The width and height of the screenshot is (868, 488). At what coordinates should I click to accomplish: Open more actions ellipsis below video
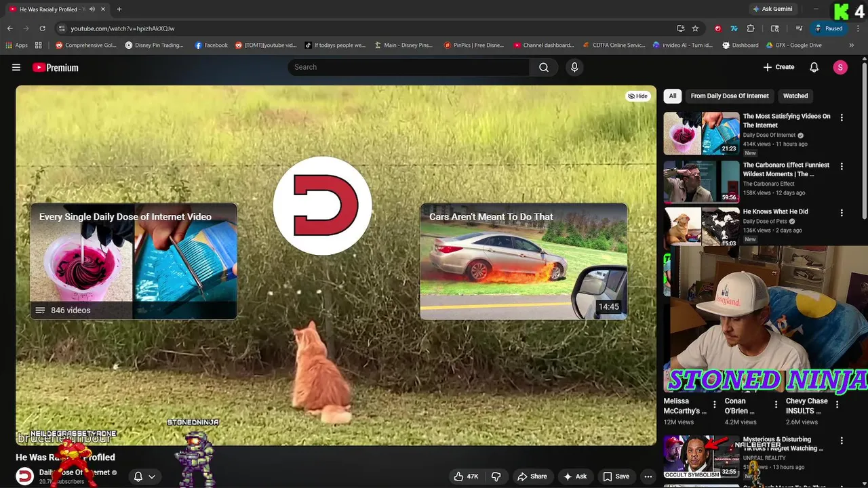648,476
